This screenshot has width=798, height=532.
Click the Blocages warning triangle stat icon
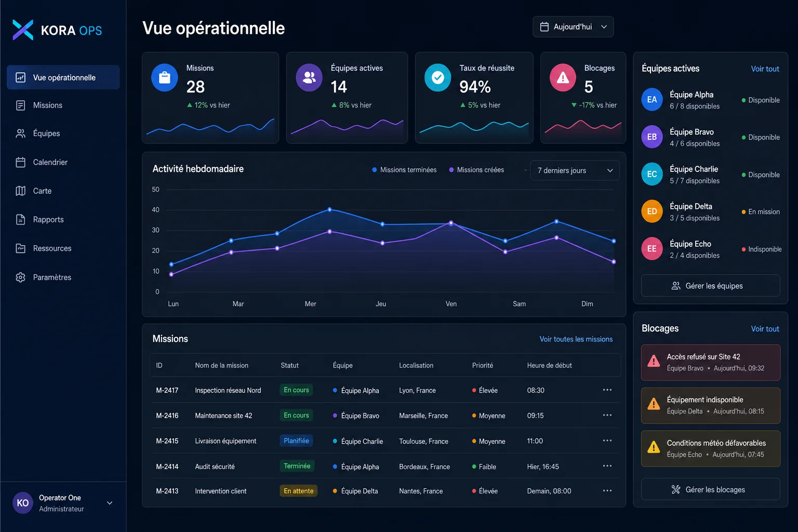pos(563,78)
